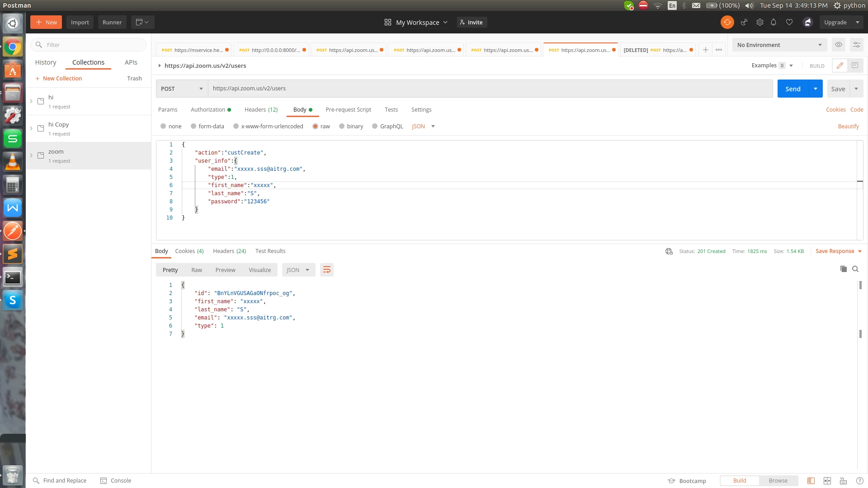Viewport: 868px width, 488px height.
Task: Toggle the line wrap icon in response
Action: tap(326, 270)
